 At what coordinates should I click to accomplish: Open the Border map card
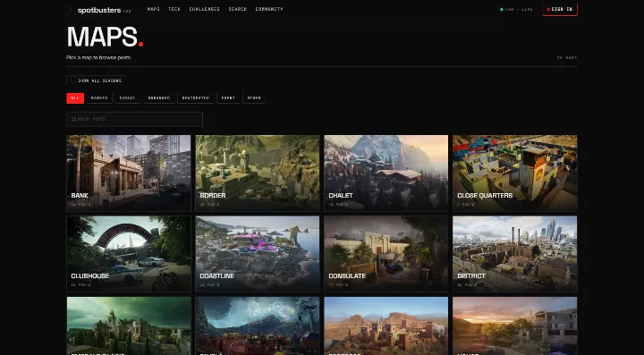coord(258,173)
